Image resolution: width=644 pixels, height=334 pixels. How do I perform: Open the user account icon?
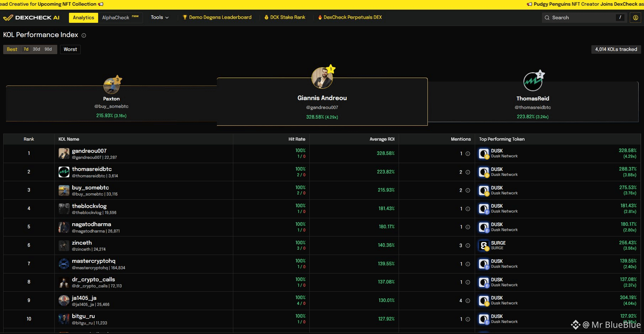[x=635, y=17]
